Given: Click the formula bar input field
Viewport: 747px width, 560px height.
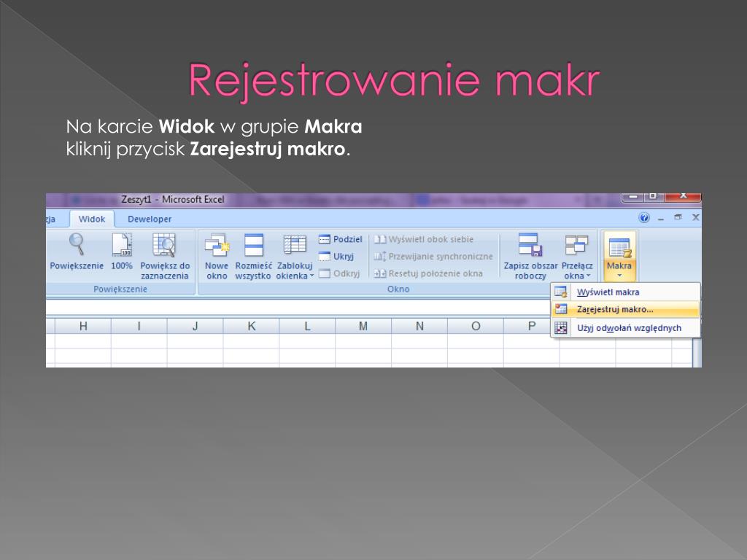Looking at the screenshot, I should pos(298,307).
